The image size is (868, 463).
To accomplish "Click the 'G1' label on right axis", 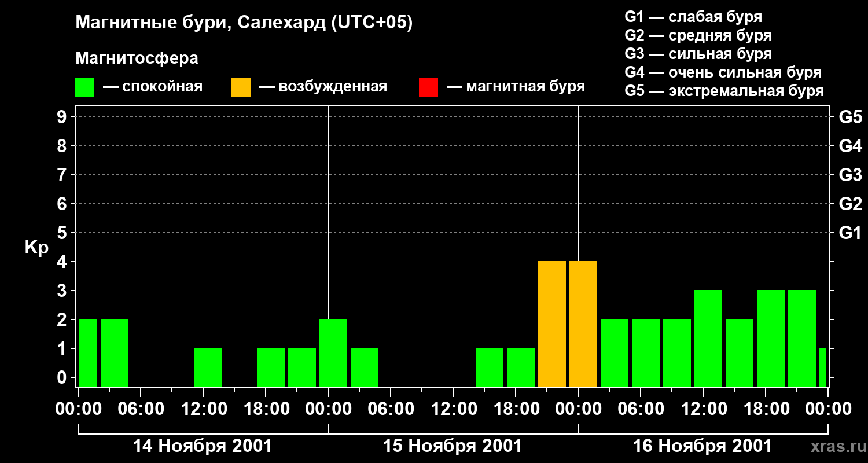I will pyautogui.click(x=850, y=233).
